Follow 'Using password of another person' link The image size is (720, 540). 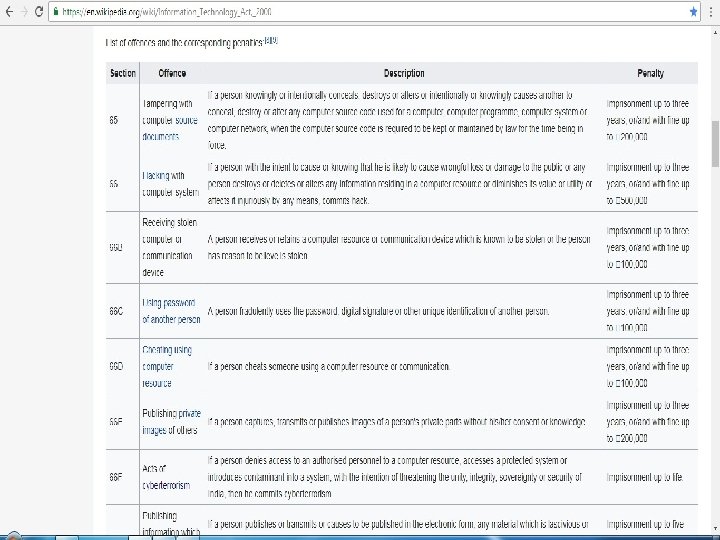pos(171,311)
